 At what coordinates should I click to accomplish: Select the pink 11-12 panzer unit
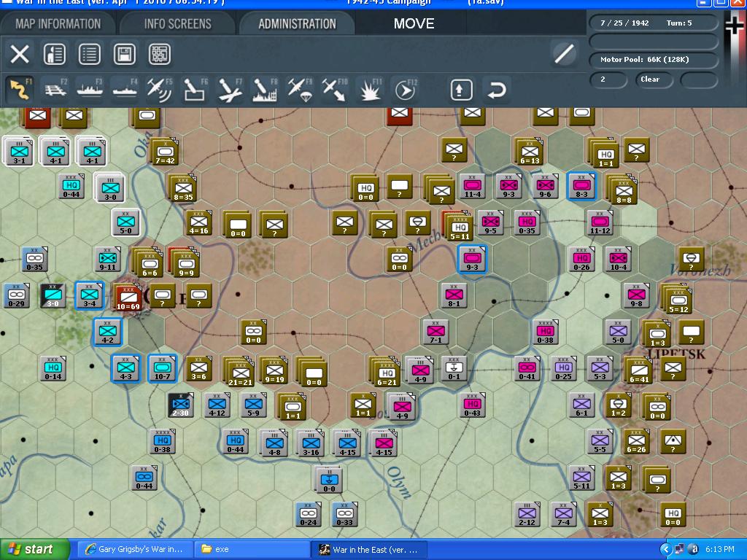[x=600, y=223]
